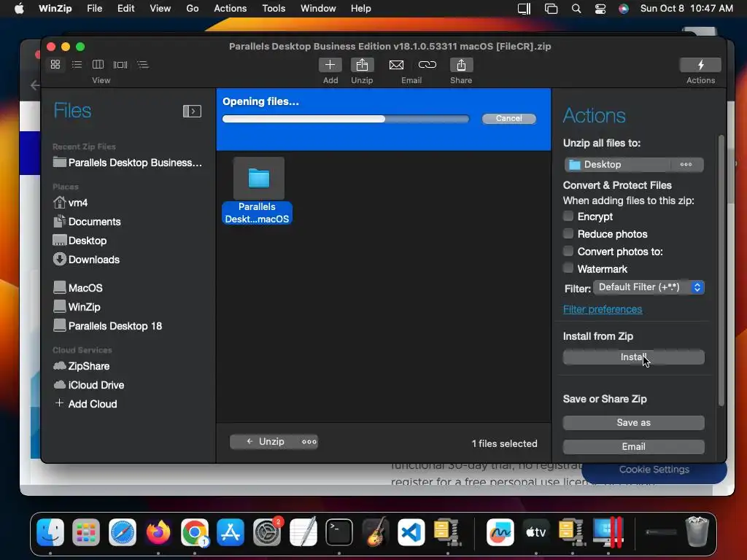The image size is (747, 560).
Task: Open ZipShare cloud service
Action: pos(81,366)
